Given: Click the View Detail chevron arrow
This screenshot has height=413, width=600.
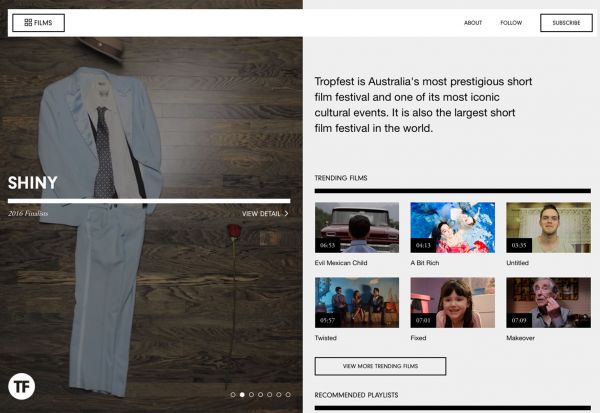Looking at the screenshot, I should [286, 214].
